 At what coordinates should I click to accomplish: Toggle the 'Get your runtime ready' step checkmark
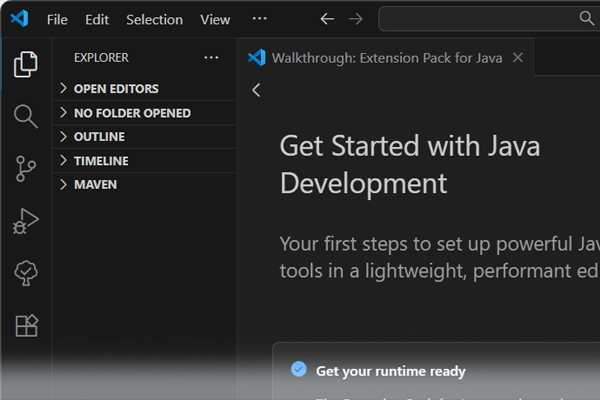[298, 370]
